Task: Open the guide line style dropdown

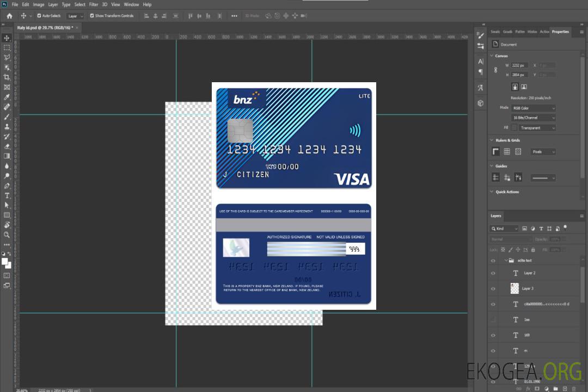Action: [x=543, y=178]
